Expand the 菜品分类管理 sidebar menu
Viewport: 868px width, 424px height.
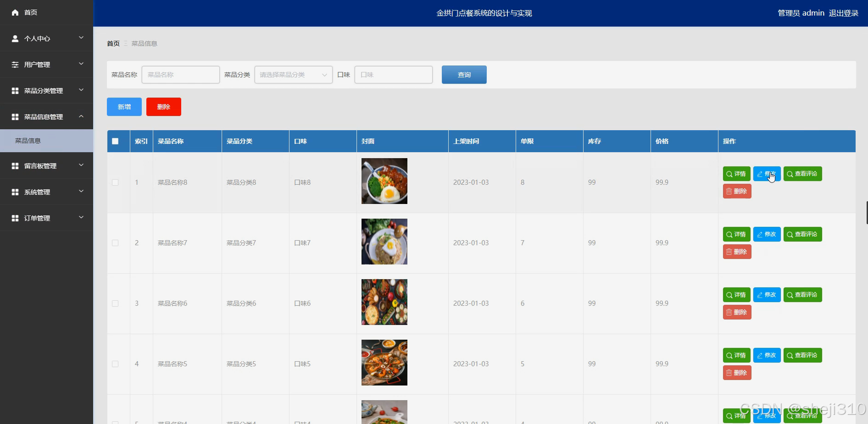tap(81, 90)
